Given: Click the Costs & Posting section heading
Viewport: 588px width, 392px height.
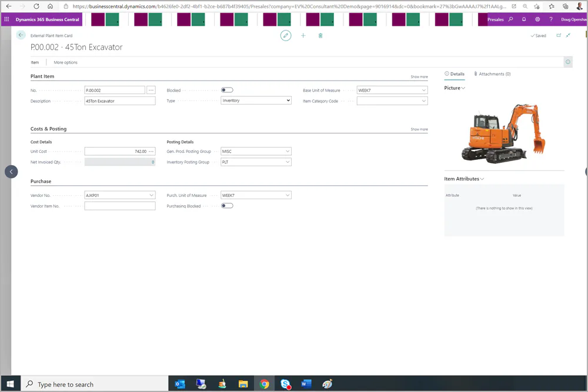Looking at the screenshot, I should (48, 129).
